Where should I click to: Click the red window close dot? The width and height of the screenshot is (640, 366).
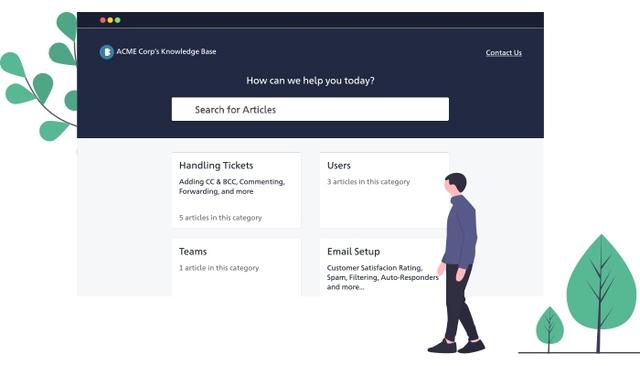(x=103, y=20)
